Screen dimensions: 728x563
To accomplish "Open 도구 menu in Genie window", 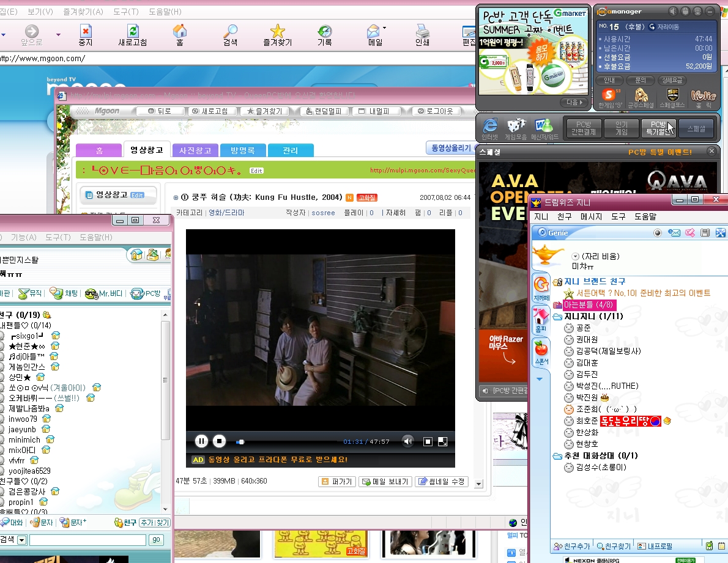I will (618, 216).
